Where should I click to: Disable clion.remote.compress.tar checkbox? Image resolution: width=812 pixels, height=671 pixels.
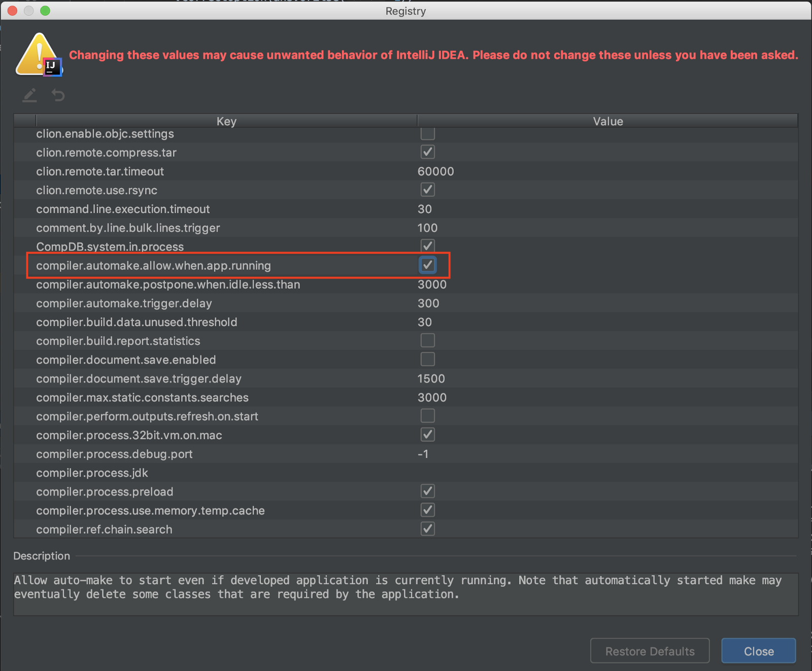[x=427, y=152]
